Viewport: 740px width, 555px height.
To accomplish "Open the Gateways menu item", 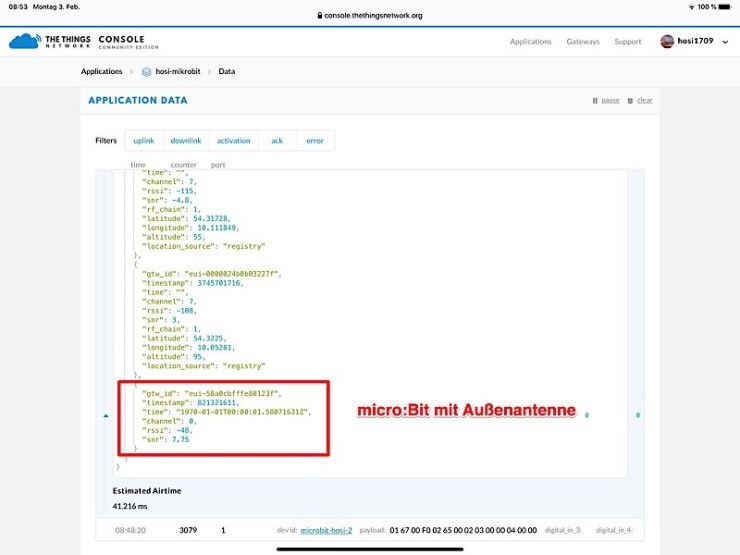I will (582, 42).
